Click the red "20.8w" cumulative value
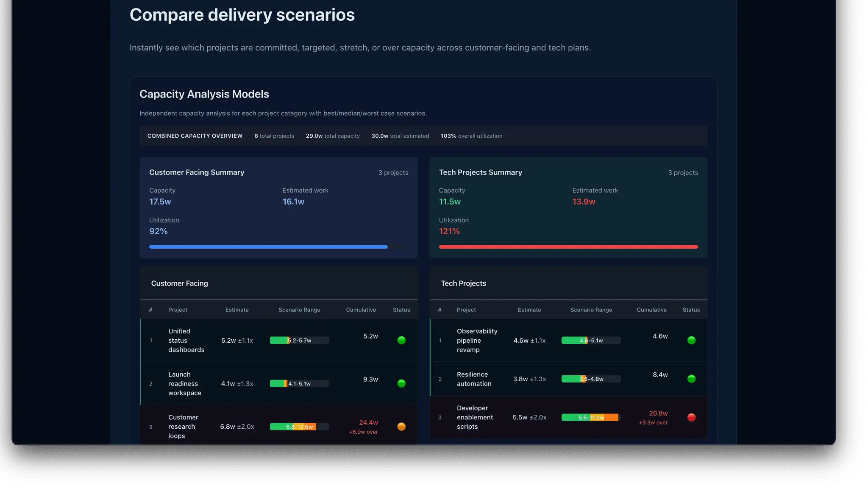This screenshot has width=868, height=488. pyautogui.click(x=658, y=413)
